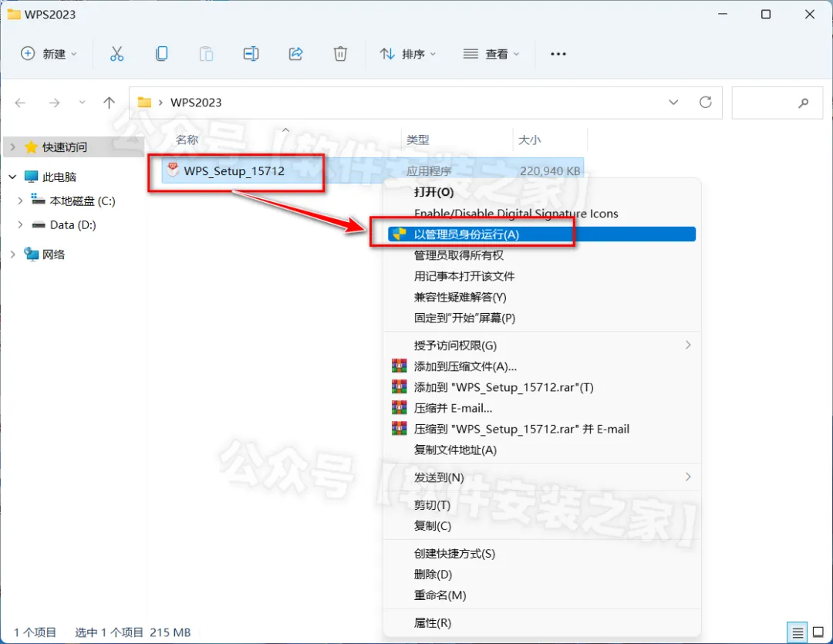This screenshot has height=644, width=833.
Task: Open the 新建 dropdown button
Action: click(x=49, y=54)
